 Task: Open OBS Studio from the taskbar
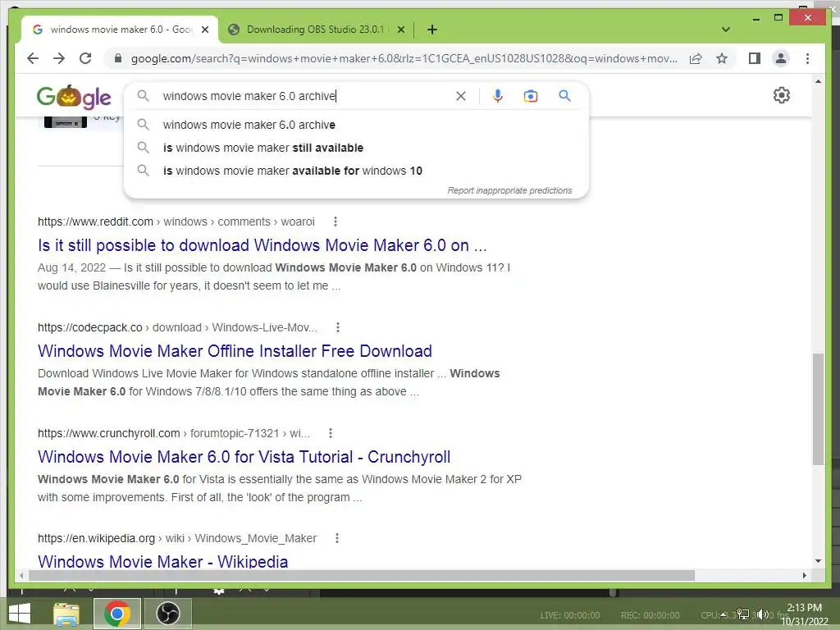tap(167, 614)
